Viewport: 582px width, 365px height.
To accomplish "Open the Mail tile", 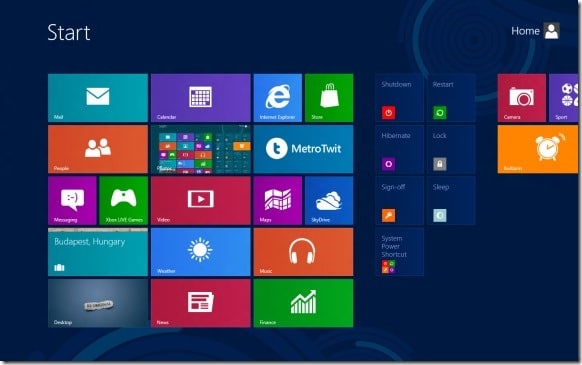I will click(x=98, y=98).
